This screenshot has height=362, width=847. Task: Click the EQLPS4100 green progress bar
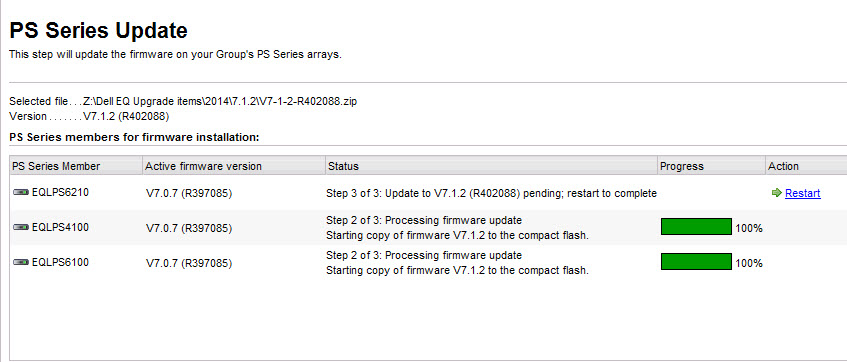pyautogui.click(x=696, y=227)
